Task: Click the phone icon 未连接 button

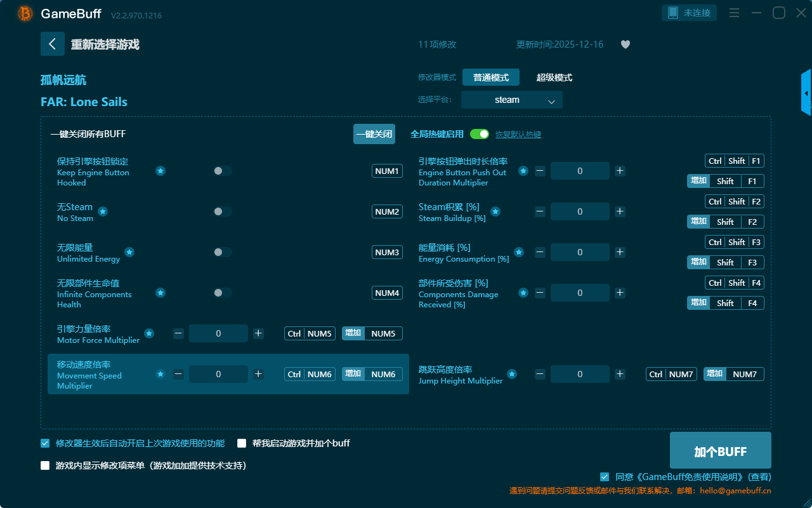Action: [x=690, y=13]
